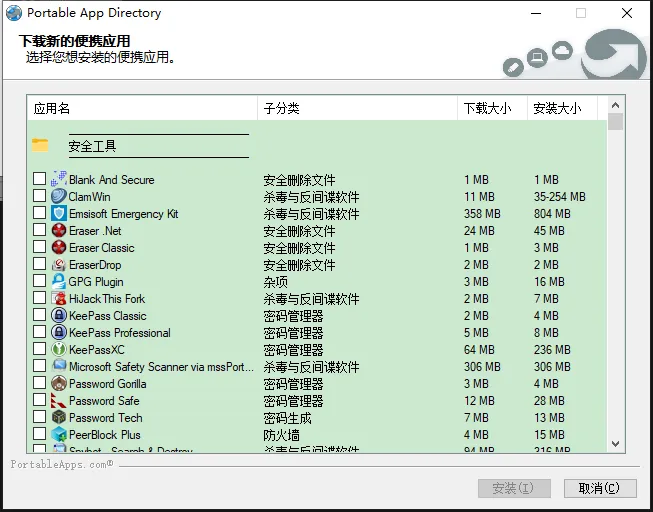The width and height of the screenshot is (653, 512).
Task: Check the PeerBlock Plus checkbox
Action: (x=40, y=434)
